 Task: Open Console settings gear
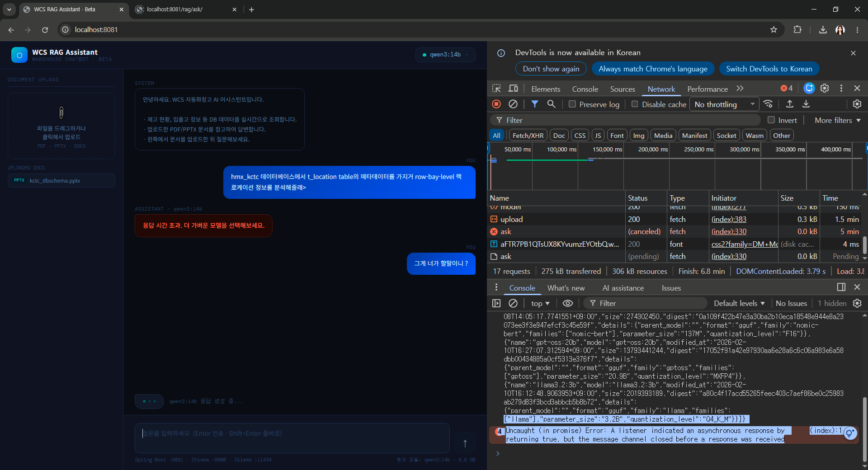point(857,303)
